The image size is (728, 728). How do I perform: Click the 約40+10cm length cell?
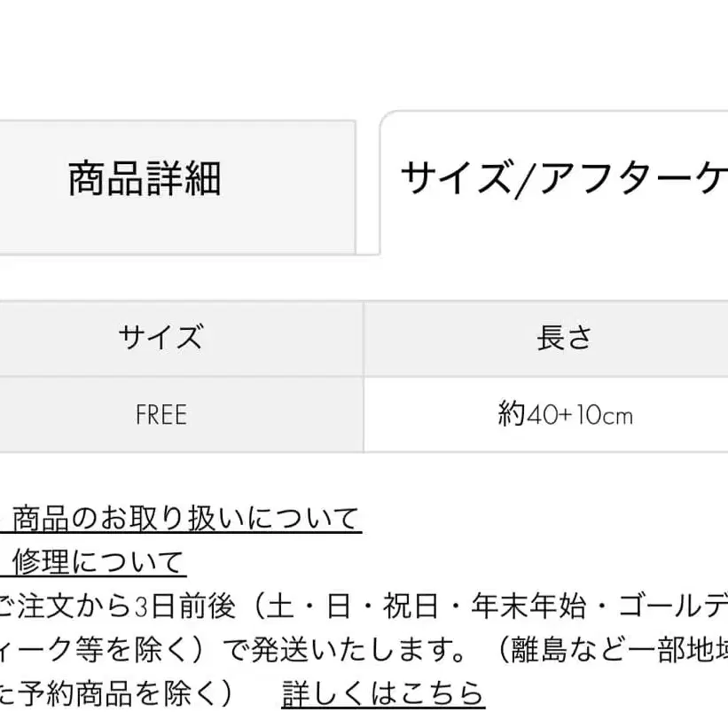pyautogui.click(x=565, y=415)
